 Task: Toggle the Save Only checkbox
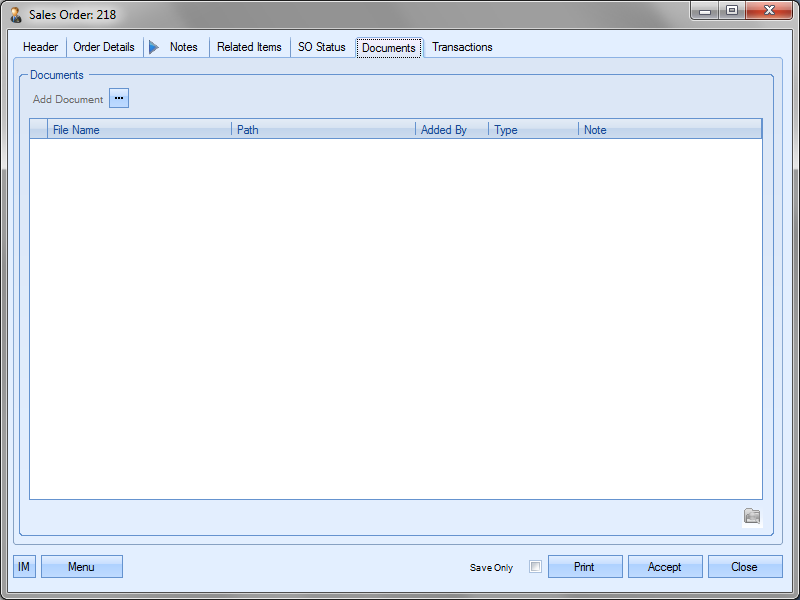[535, 566]
